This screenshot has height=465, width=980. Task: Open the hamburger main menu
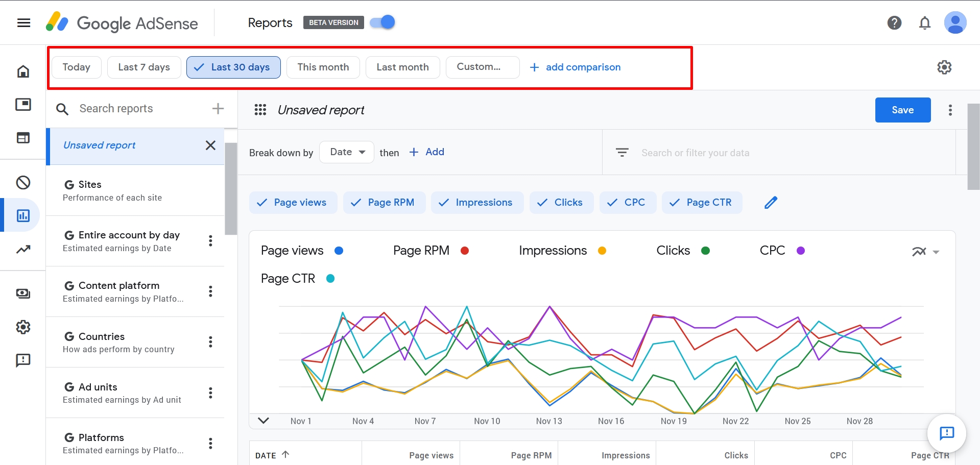pos(23,23)
